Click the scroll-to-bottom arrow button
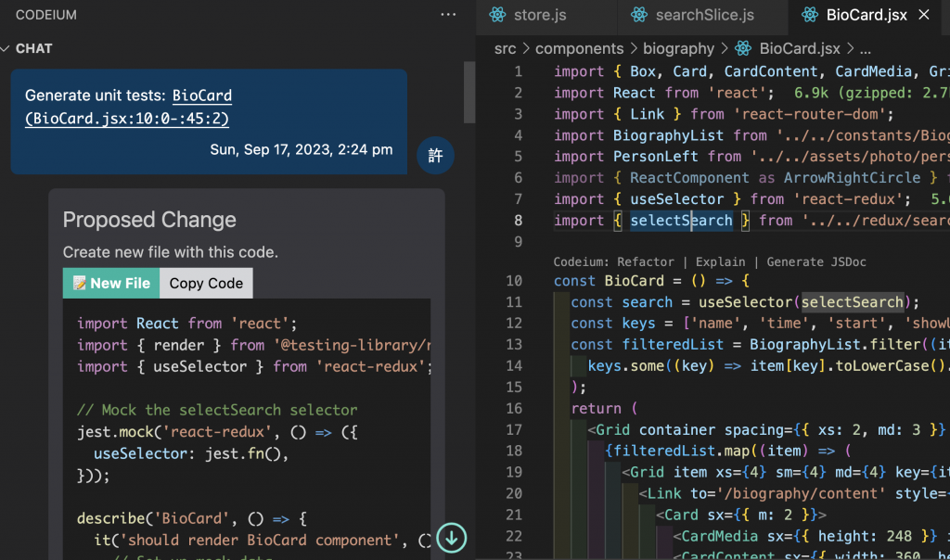The height and width of the screenshot is (560, 950). point(452,538)
